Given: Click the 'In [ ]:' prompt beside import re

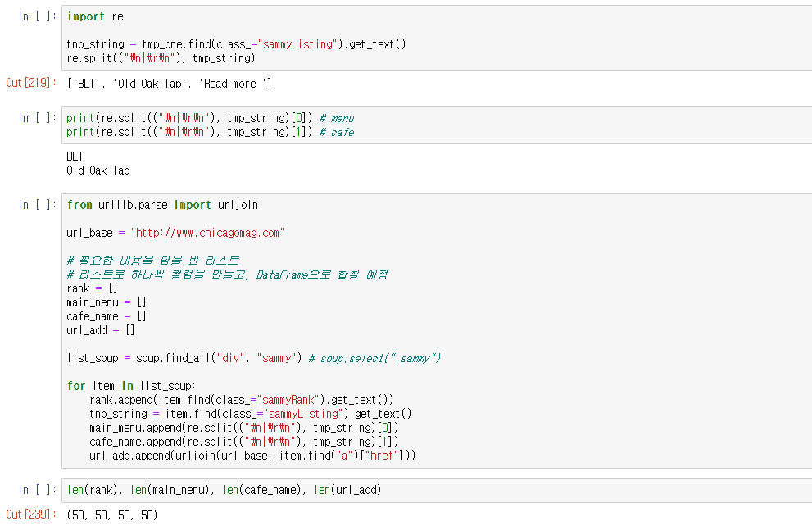Looking at the screenshot, I should pyautogui.click(x=38, y=16).
